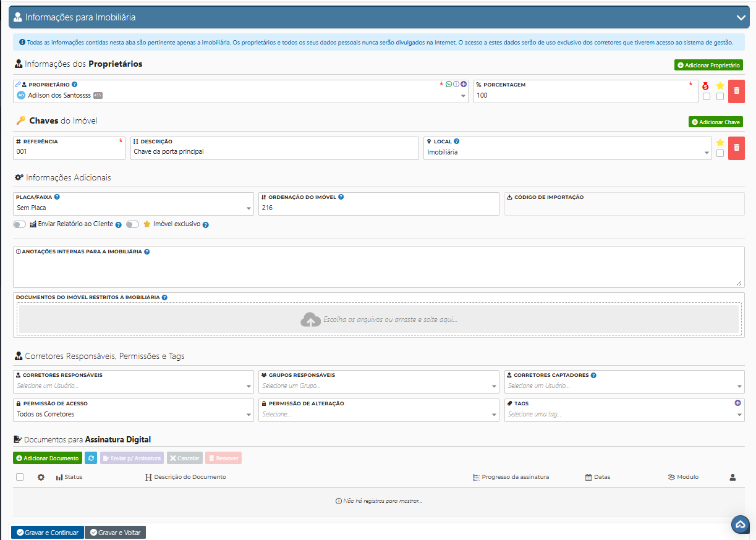Click the gear icon in documents table header
Image resolution: width=756 pixels, height=540 pixels.
41,477
